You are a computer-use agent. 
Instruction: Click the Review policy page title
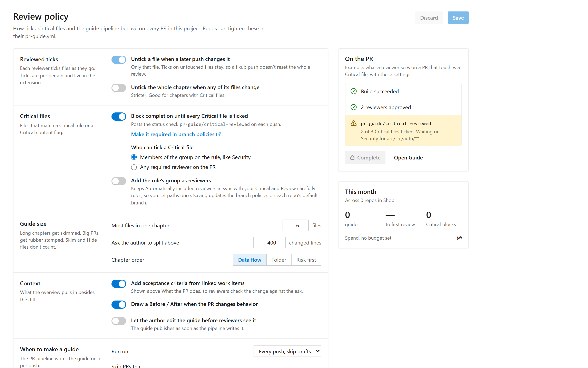(41, 17)
